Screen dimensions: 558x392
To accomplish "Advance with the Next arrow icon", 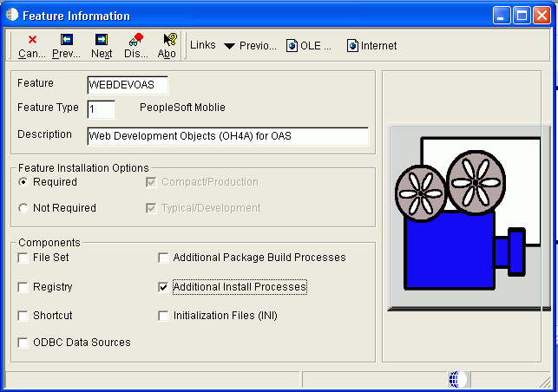I will 102,40.
